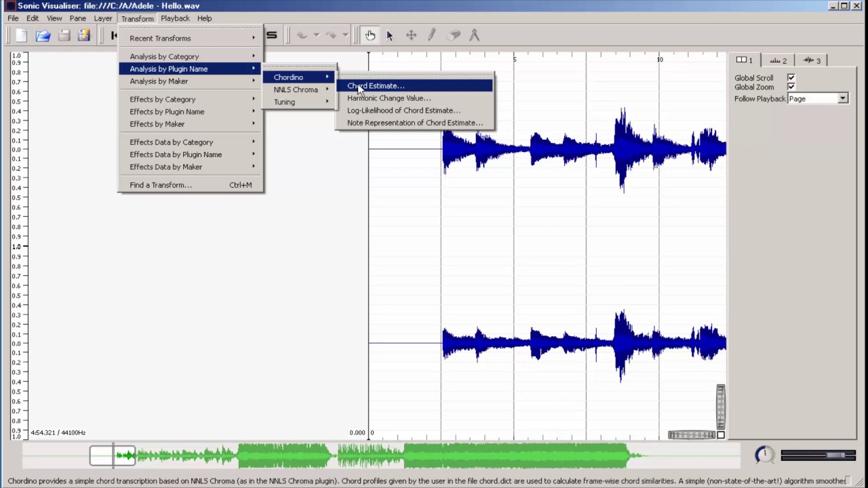Expand the NNLS Chroma plugin submenu

pos(300,89)
